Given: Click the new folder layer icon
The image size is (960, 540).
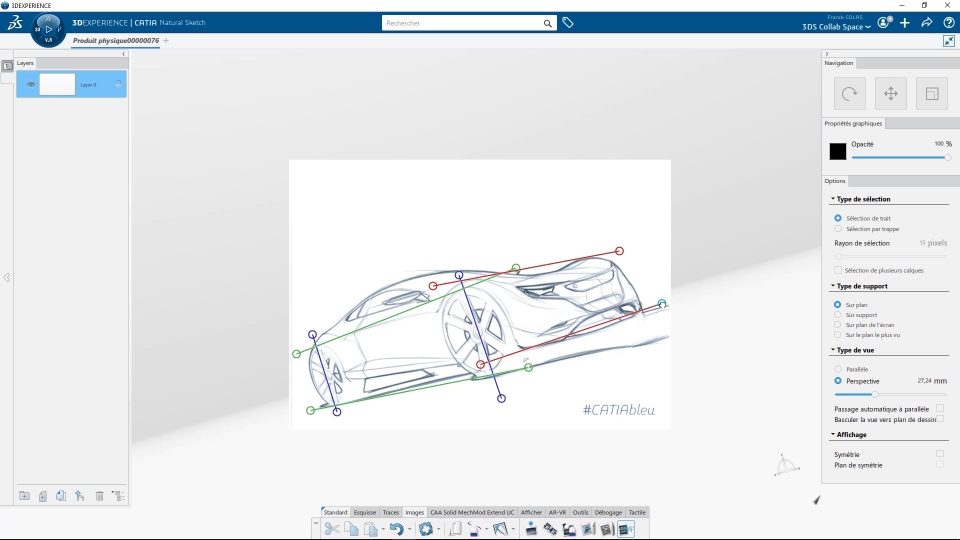Looking at the screenshot, I should [x=24, y=496].
